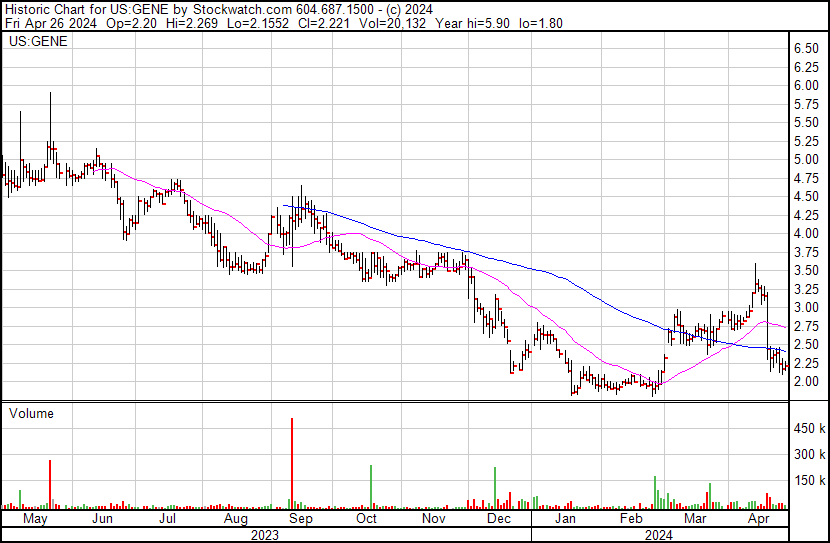Click the Apr month label
Image resolution: width=830 pixels, height=543 pixels.
click(759, 519)
